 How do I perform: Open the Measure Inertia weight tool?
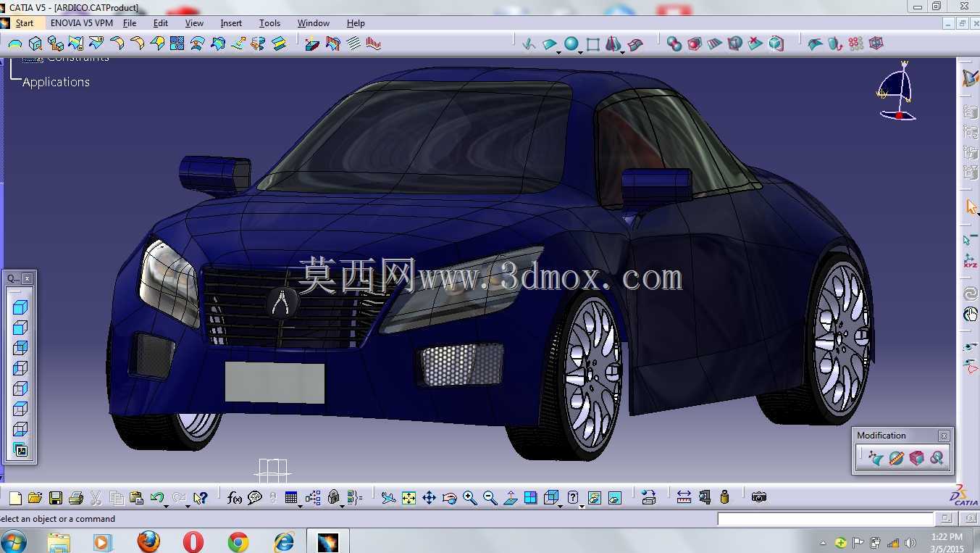(x=724, y=498)
